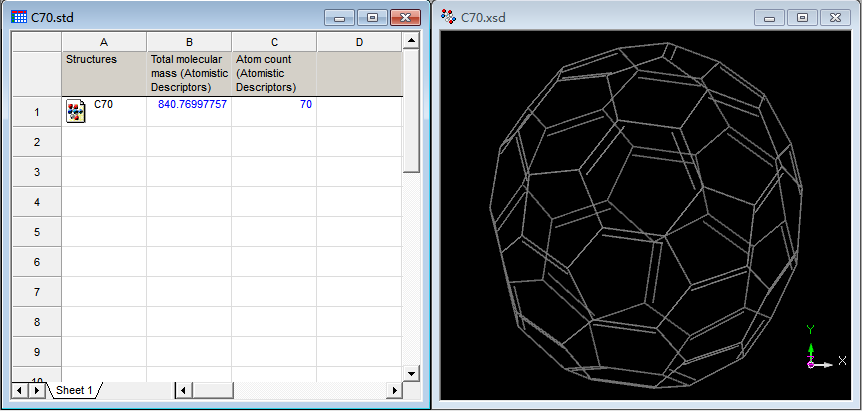Viewport: 862px width, 411px height.
Task: Minimize the C70.std window
Action: pos(339,18)
